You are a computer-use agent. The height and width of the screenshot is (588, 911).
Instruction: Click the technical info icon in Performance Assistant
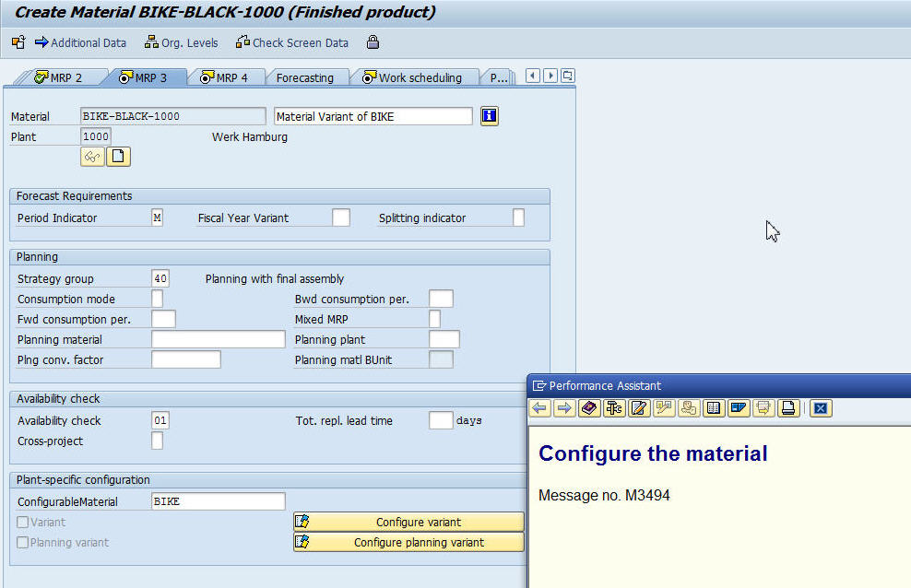click(x=614, y=407)
